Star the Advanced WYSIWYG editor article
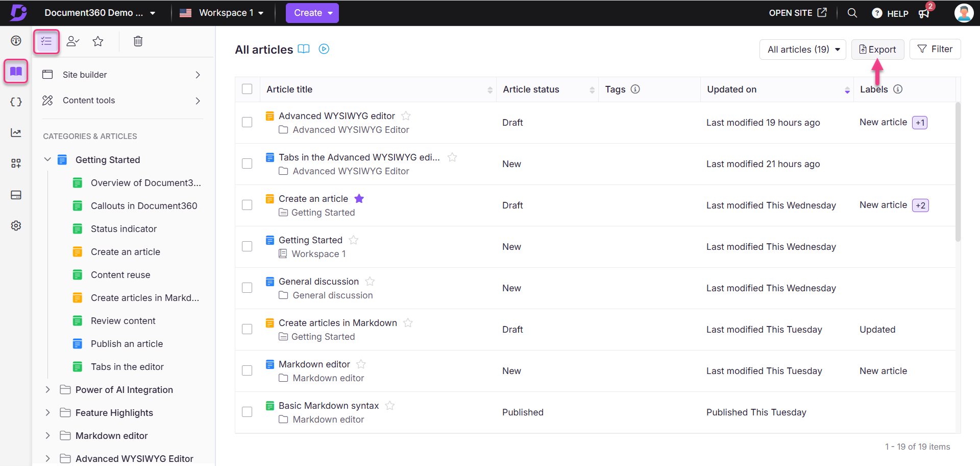The width and height of the screenshot is (980, 466). tap(406, 116)
